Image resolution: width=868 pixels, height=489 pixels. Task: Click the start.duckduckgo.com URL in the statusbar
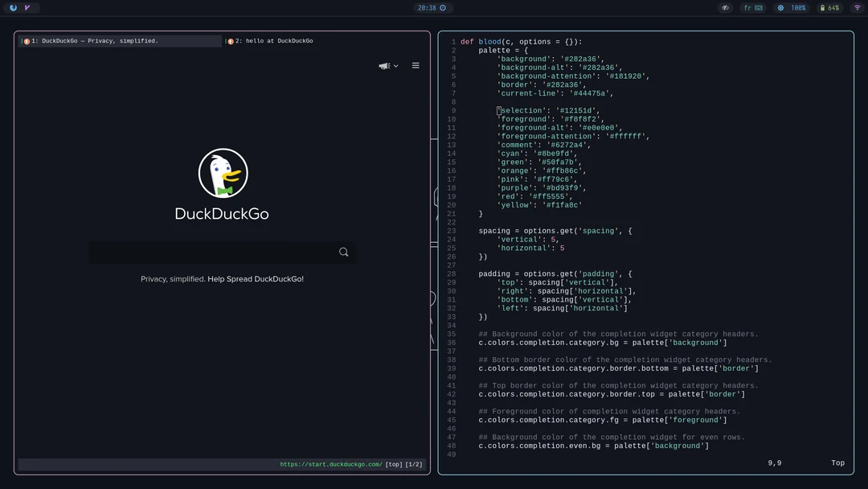[x=330, y=463]
